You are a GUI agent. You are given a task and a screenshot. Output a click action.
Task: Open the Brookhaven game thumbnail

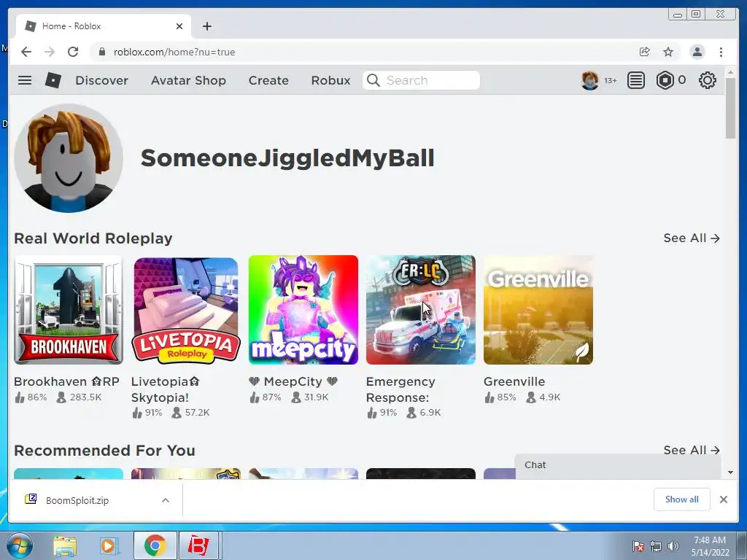click(x=69, y=310)
